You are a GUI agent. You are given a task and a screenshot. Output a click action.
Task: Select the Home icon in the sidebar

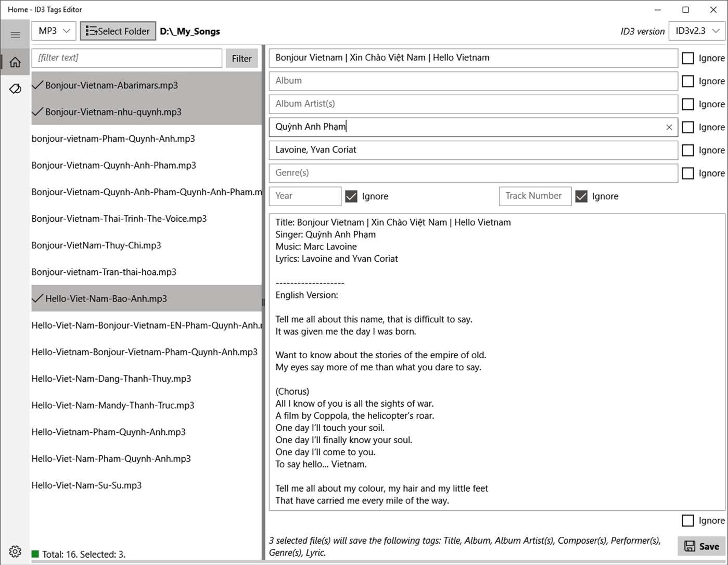[x=15, y=61]
